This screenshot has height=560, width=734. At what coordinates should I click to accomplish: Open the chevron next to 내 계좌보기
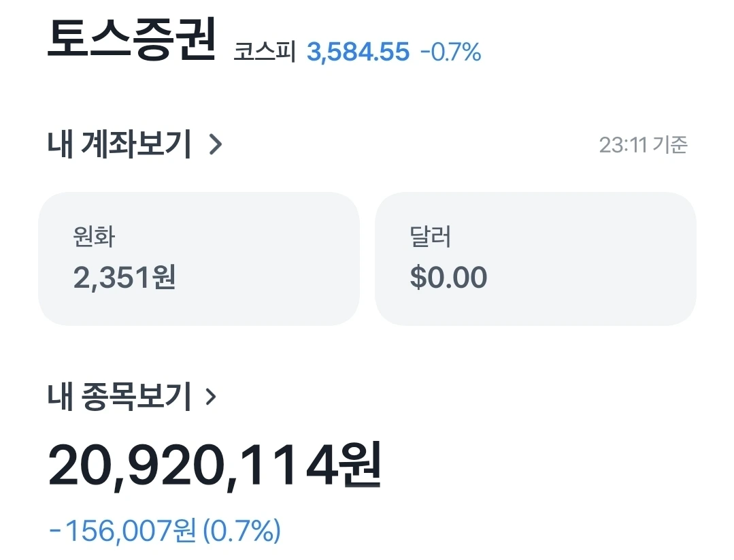(216, 144)
